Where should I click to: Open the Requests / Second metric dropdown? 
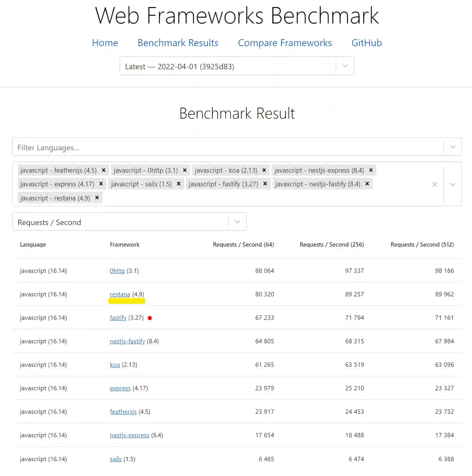[237, 222]
